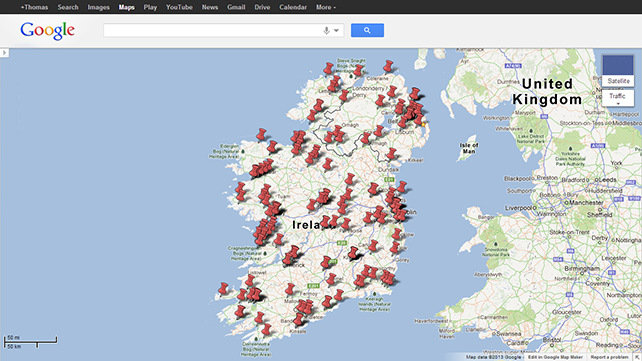The image size is (642, 361).
Task: Open Gmail from the top bar
Action: [x=236, y=7]
